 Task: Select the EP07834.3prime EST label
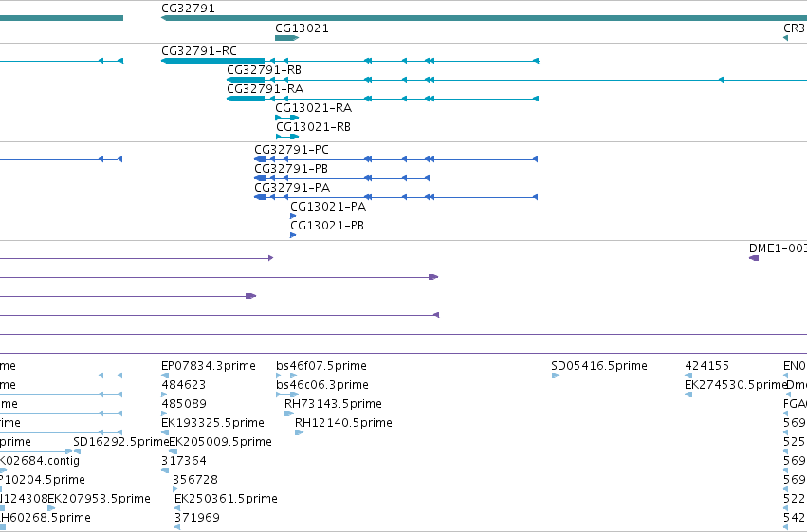[209, 366]
